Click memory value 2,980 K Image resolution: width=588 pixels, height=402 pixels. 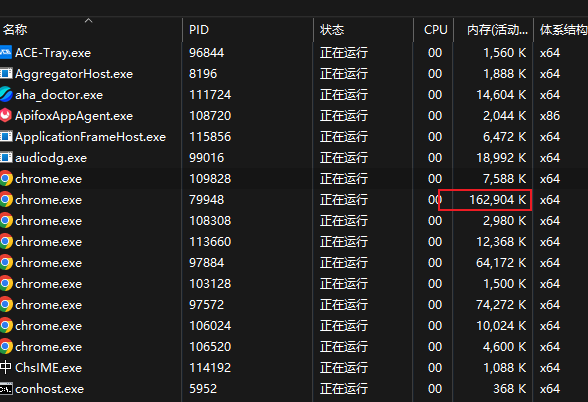(x=505, y=221)
